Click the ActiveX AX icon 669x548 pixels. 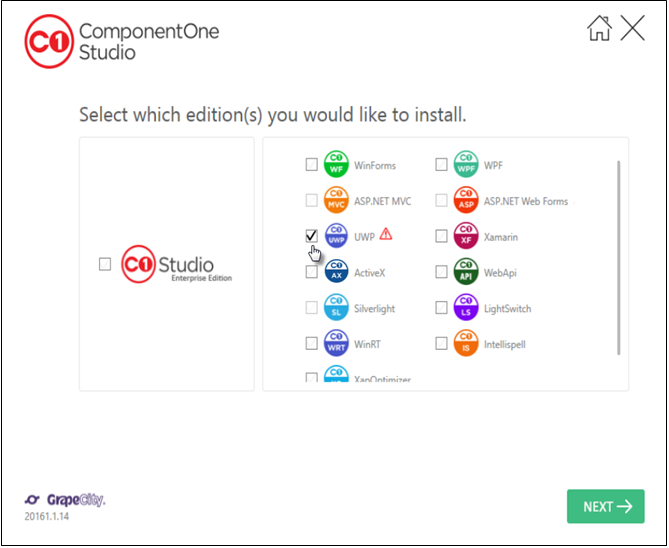[336, 272]
